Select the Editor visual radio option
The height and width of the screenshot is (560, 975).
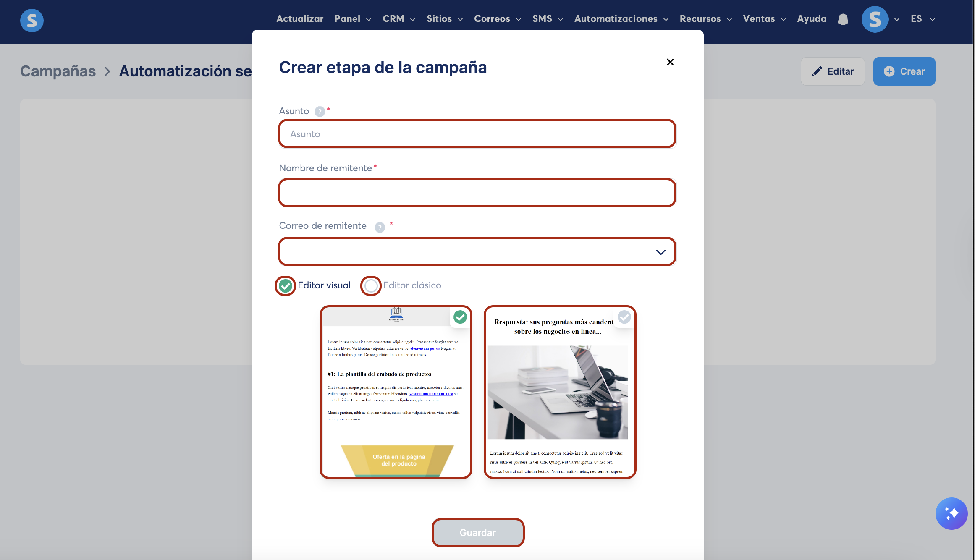click(286, 286)
